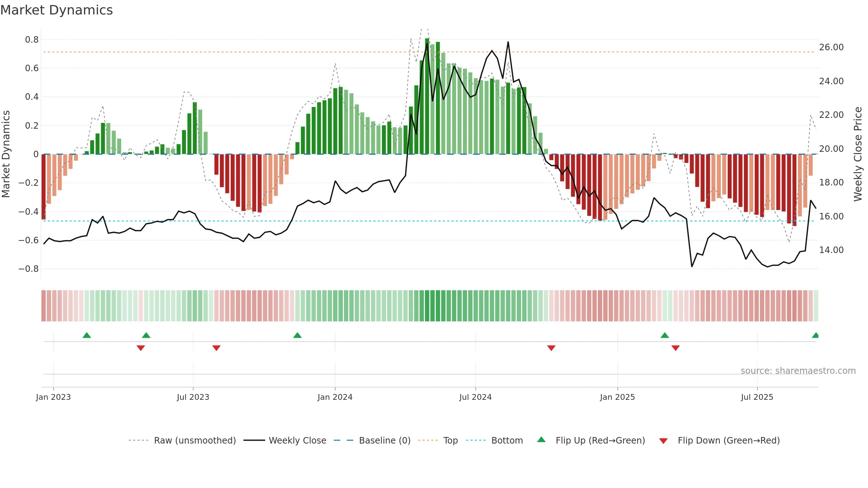868x488 pixels.
Task: Click the 20.00 price axis label
Action: coord(831,149)
